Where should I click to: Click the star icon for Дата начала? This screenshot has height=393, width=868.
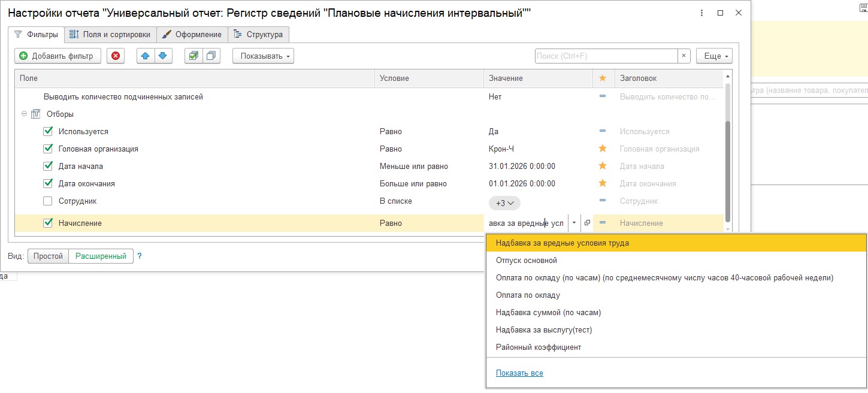pos(603,166)
